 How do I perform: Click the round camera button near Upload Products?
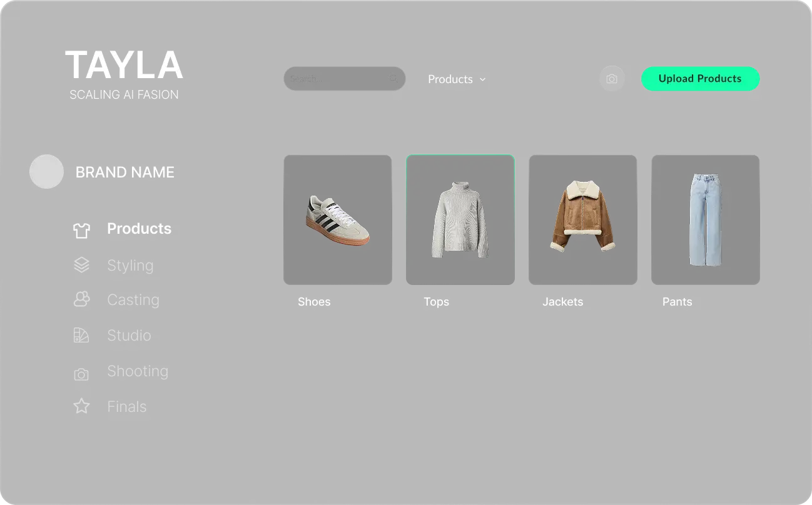coord(612,79)
